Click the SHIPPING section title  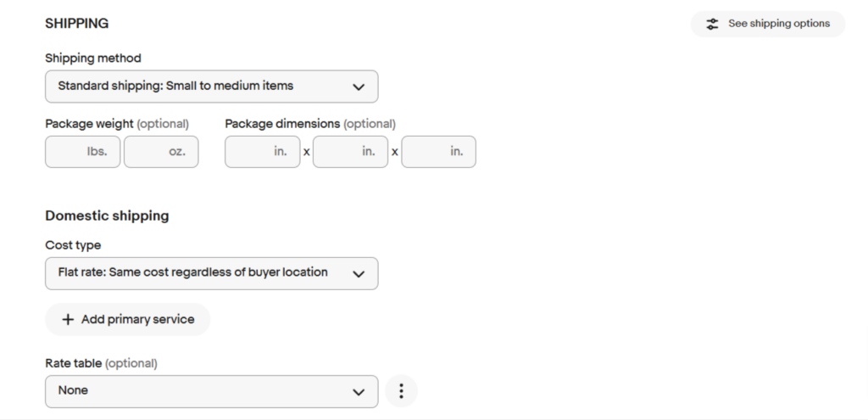click(77, 23)
